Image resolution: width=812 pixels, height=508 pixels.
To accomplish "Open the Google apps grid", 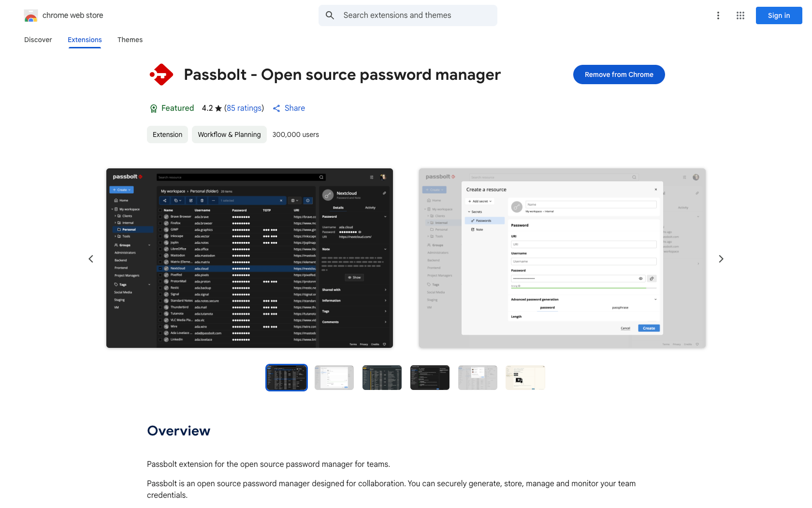I will coord(740,15).
